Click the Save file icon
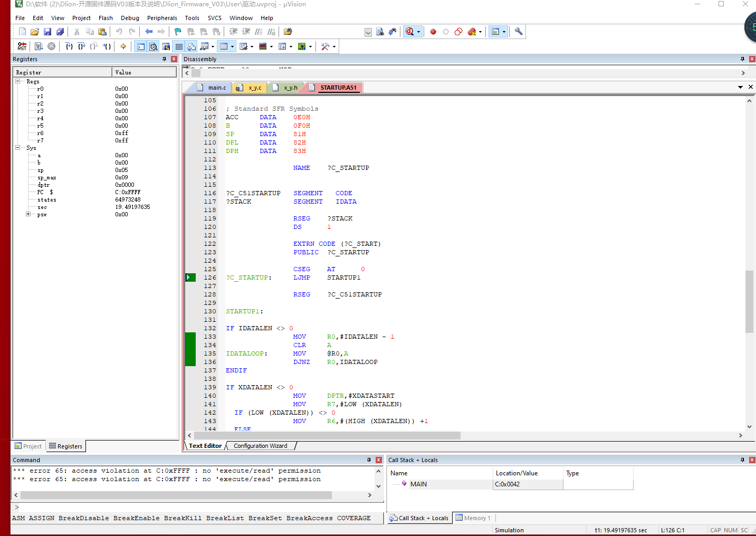This screenshot has height=536, width=756. coord(47,32)
